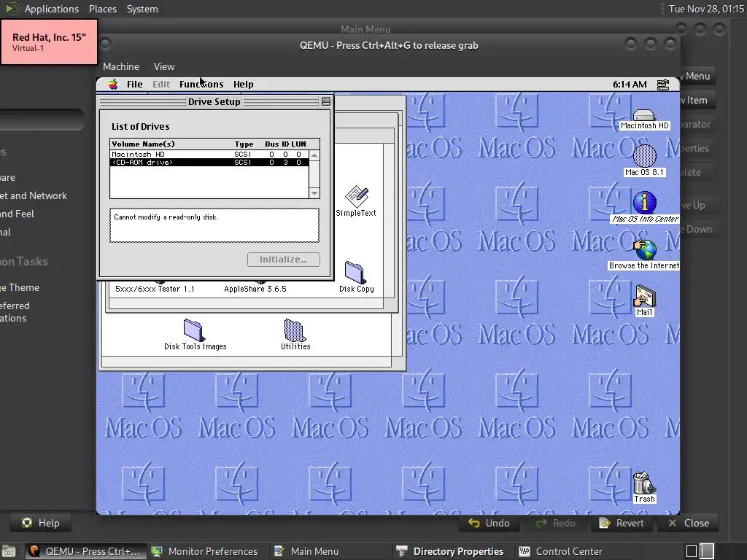Image resolution: width=747 pixels, height=560 pixels.
Task: Switch to Control Center taskbar entry
Action: coord(560,551)
